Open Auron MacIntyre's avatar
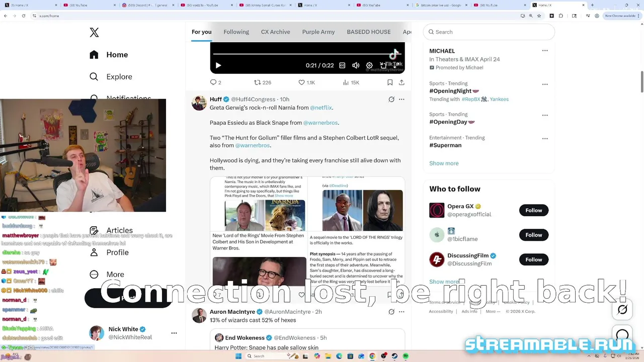 [199, 315]
